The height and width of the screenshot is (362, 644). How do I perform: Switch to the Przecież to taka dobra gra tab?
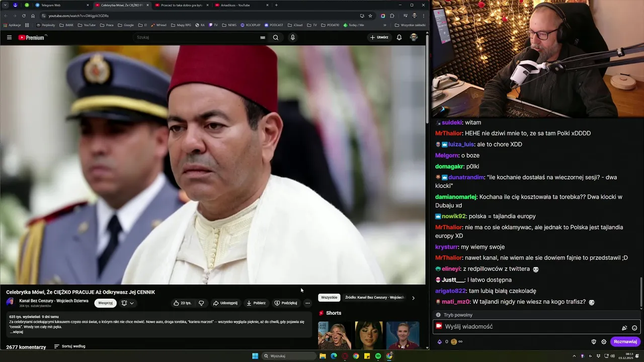point(181,5)
